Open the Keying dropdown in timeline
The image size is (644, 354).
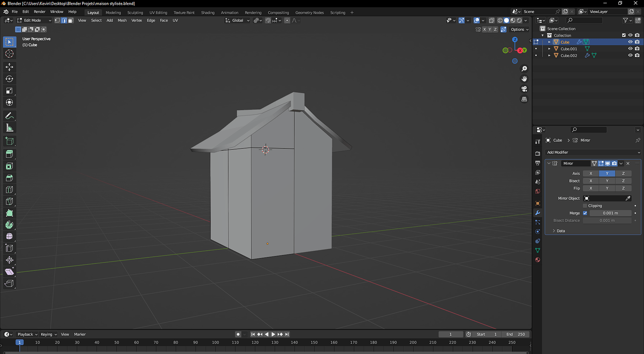pyautogui.click(x=49, y=334)
